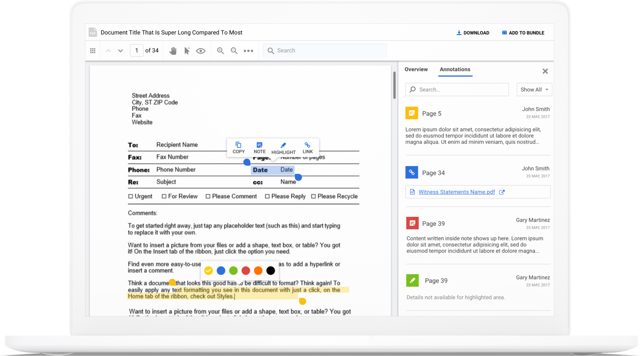
Task: Pick the green highlight color swatch
Action: coord(233,271)
